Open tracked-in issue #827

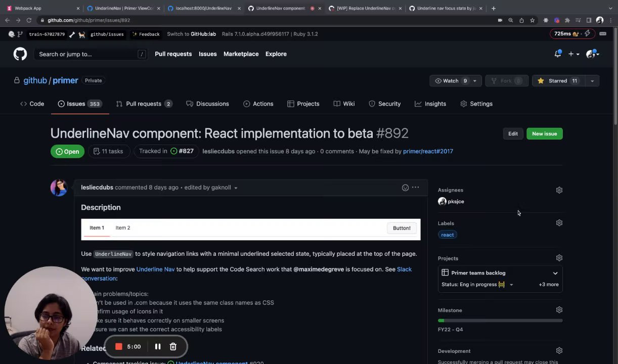click(182, 151)
